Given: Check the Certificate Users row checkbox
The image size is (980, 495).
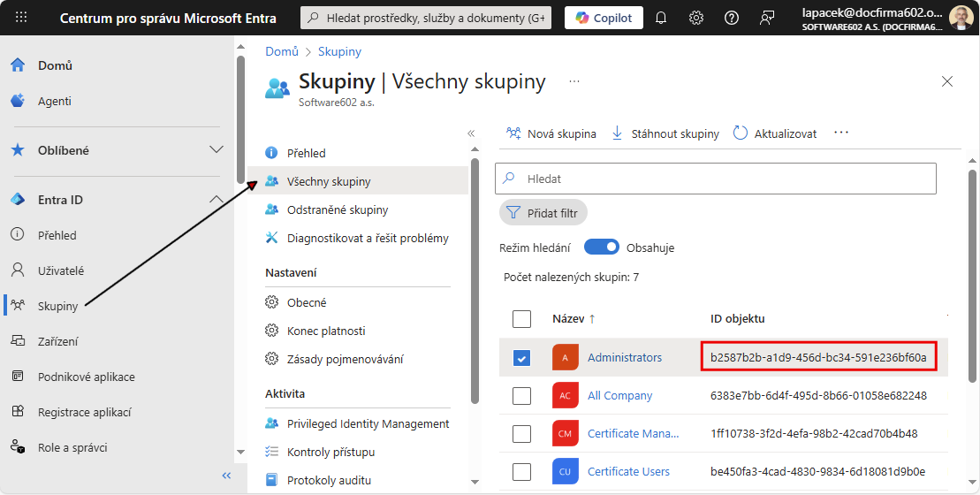Looking at the screenshot, I should (x=521, y=472).
